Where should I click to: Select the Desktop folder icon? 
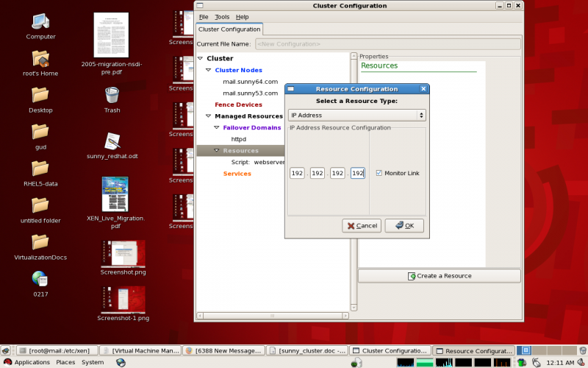pos(40,96)
